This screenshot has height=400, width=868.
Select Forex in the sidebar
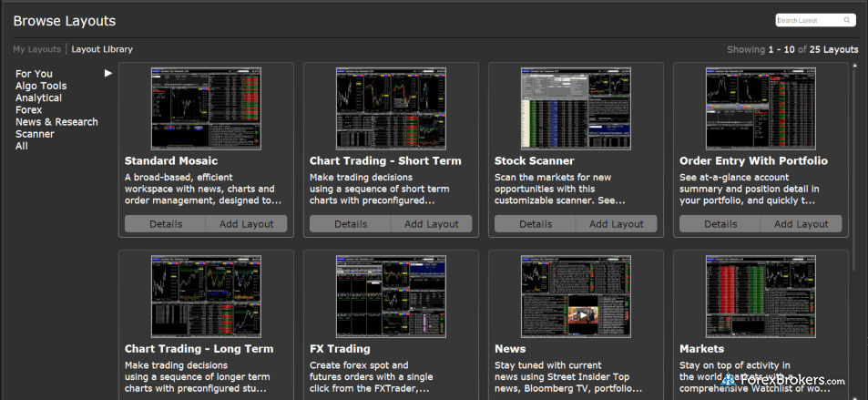(x=28, y=109)
